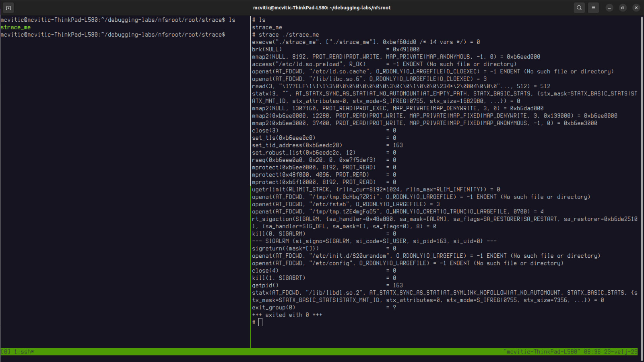The height and width of the screenshot is (362, 644).
Task: Close the terminal window
Action: [636, 8]
